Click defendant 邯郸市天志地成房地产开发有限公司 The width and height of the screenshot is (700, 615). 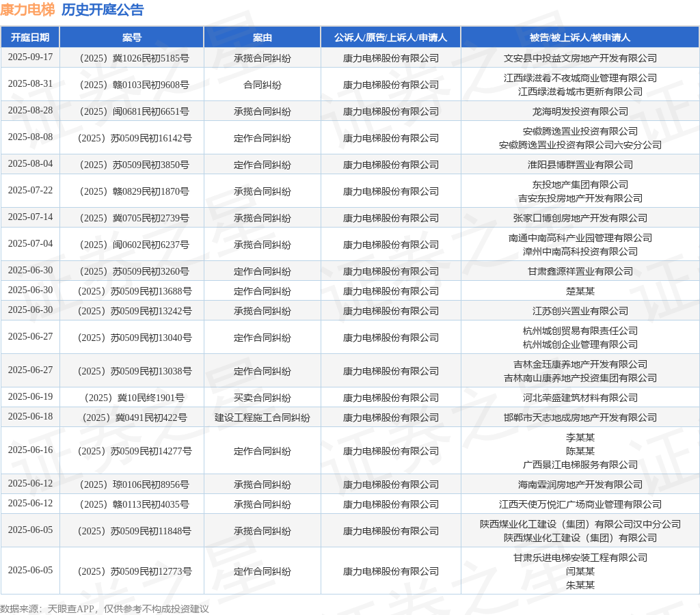click(580, 418)
